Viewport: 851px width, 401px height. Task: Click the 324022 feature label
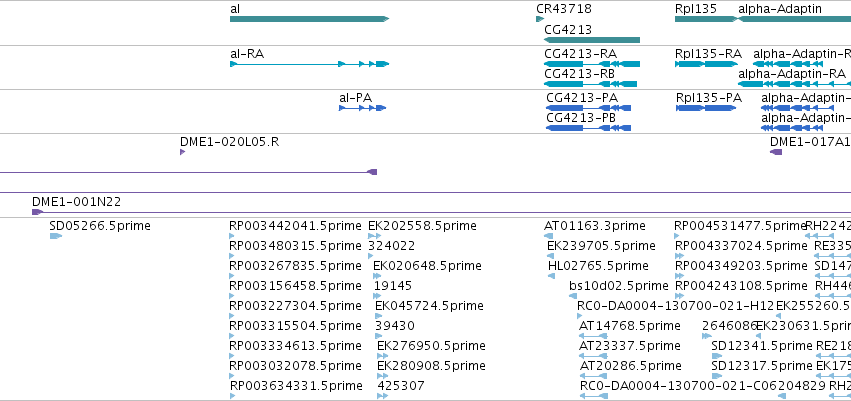[391, 246]
